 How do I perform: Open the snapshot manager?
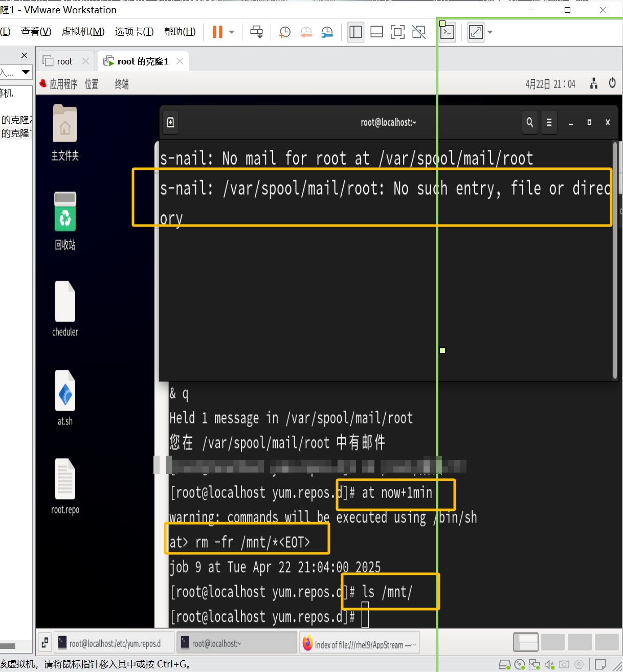(x=327, y=32)
